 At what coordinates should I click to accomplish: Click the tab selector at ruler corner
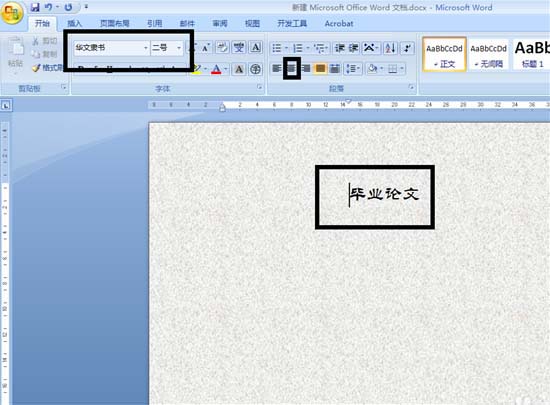tap(6, 105)
